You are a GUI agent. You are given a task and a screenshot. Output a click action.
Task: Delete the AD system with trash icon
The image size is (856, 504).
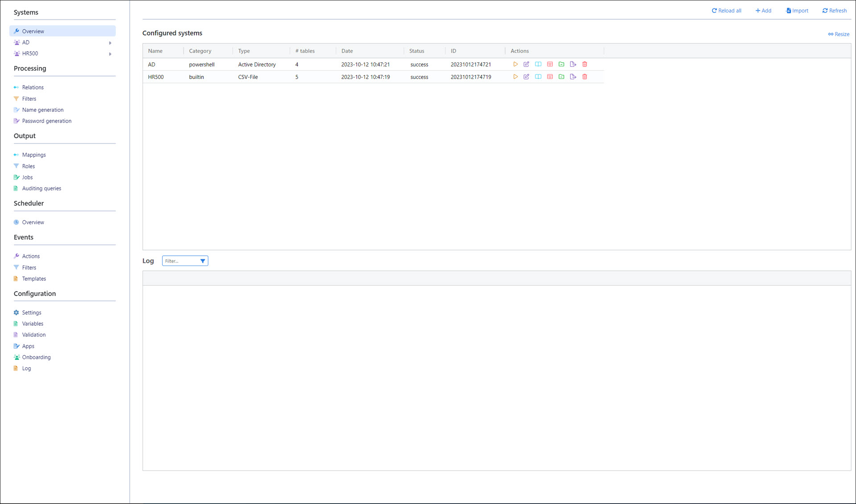click(x=584, y=64)
